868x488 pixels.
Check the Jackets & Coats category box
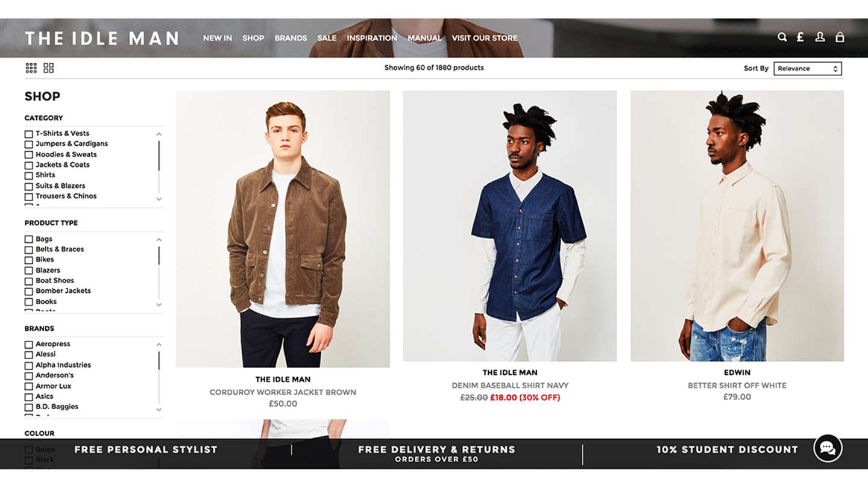pos(28,165)
